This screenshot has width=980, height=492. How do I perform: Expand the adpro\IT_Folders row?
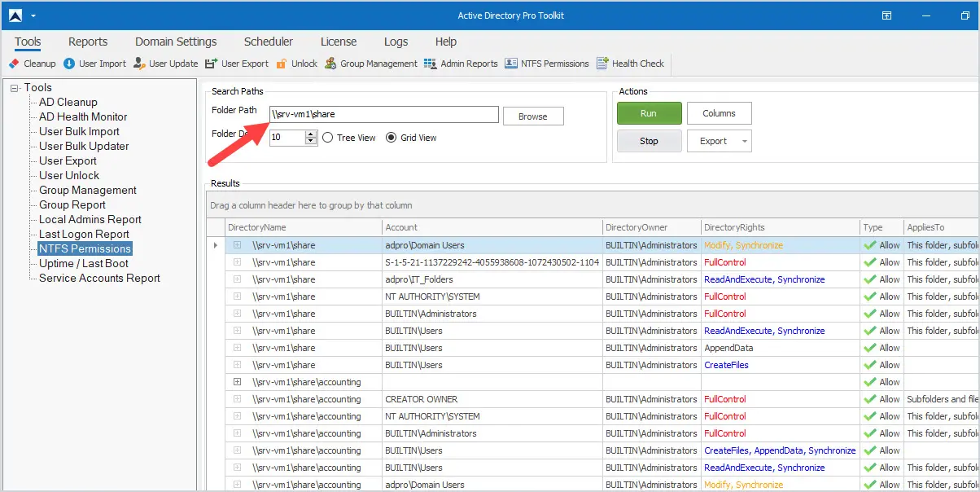coord(237,279)
